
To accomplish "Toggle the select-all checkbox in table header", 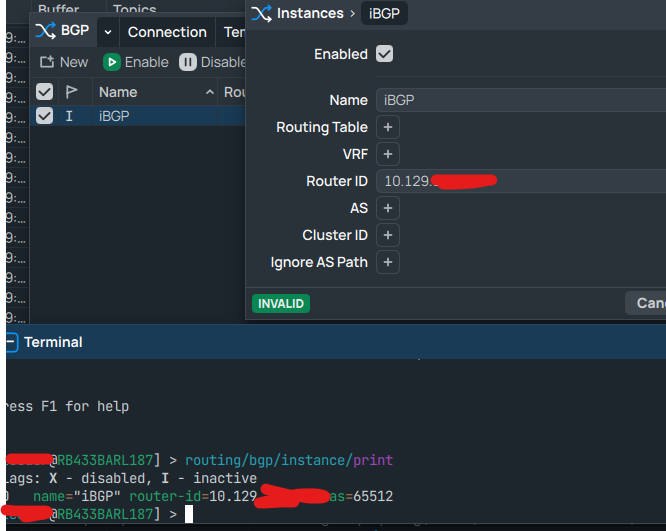I will point(44,92).
